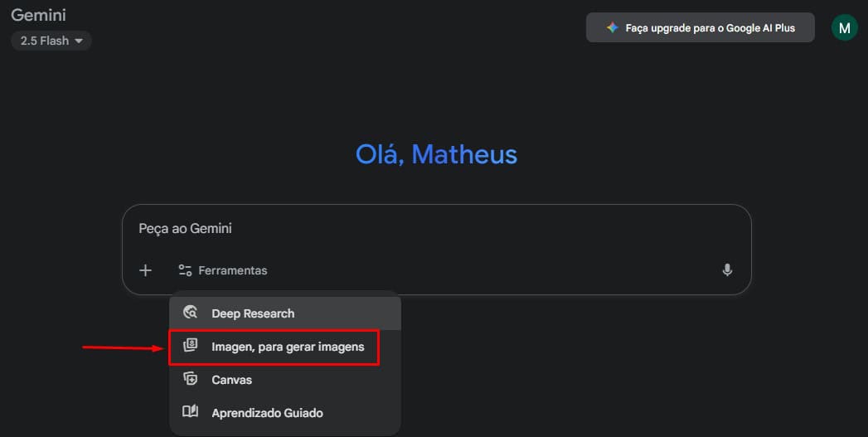Select Deep Research from tools menu
The width and height of the screenshot is (868, 437).
pos(253,313)
